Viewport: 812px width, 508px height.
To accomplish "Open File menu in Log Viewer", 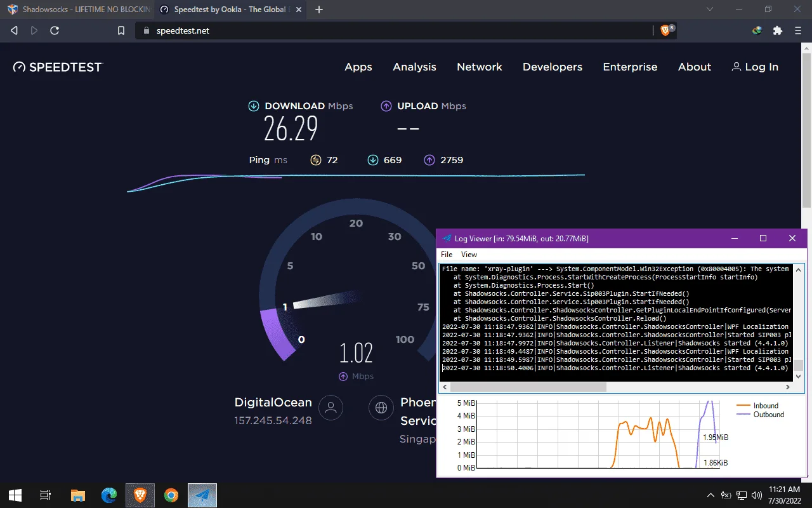I will [x=447, y=255].
